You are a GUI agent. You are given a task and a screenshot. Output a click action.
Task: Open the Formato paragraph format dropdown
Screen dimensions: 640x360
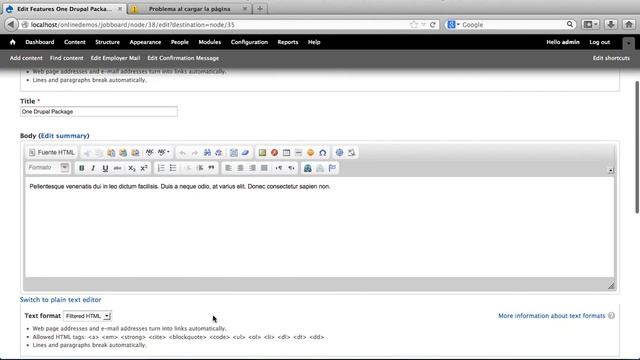(49, 168)
